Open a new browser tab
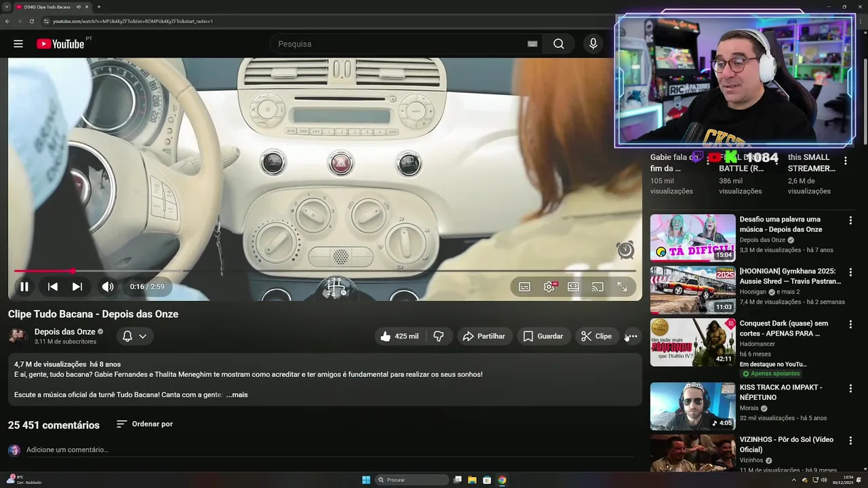868x488 pixels. 99,7
